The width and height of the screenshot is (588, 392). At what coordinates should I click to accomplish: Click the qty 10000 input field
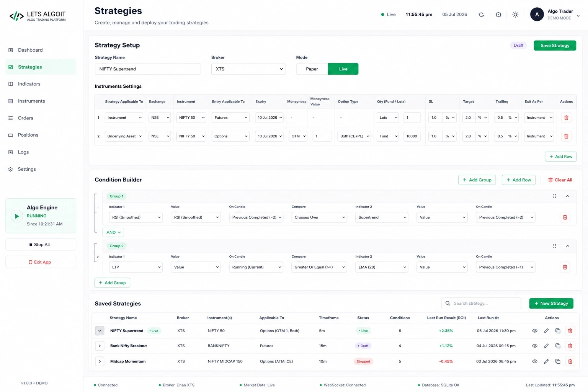[413, 136]
